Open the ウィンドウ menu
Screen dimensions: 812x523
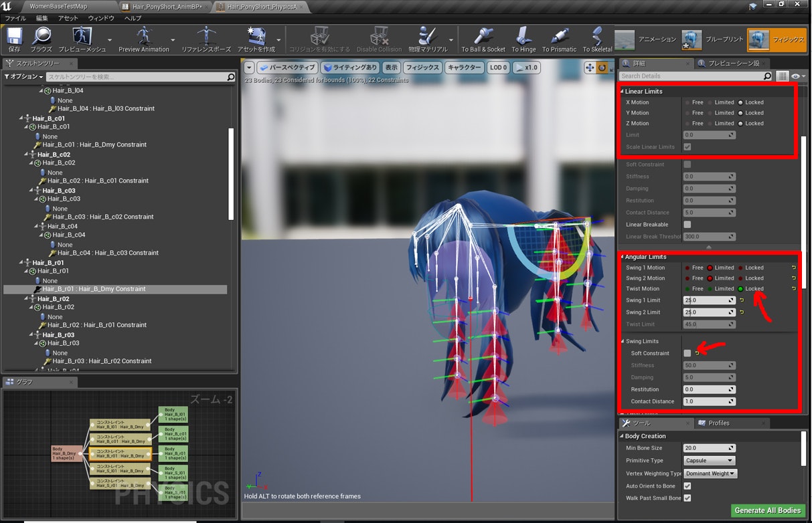101,18
